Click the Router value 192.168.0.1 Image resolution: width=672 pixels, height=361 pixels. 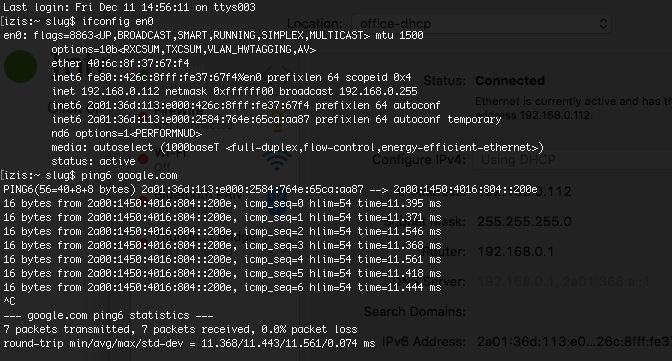(515, 251)
